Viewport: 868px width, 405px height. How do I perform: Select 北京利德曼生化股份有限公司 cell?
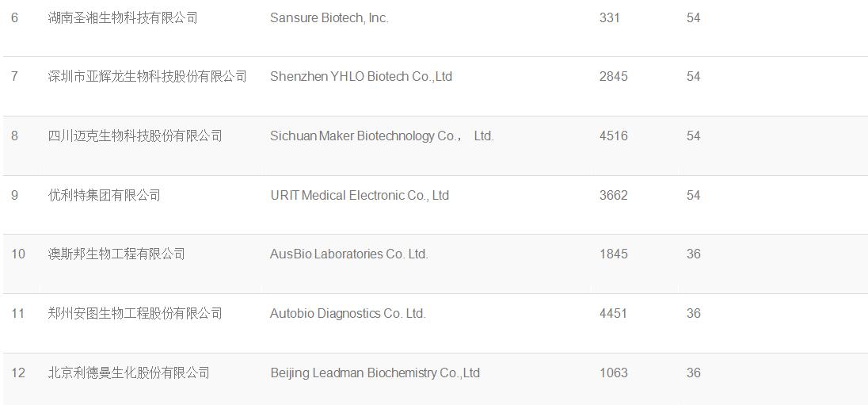129,373
